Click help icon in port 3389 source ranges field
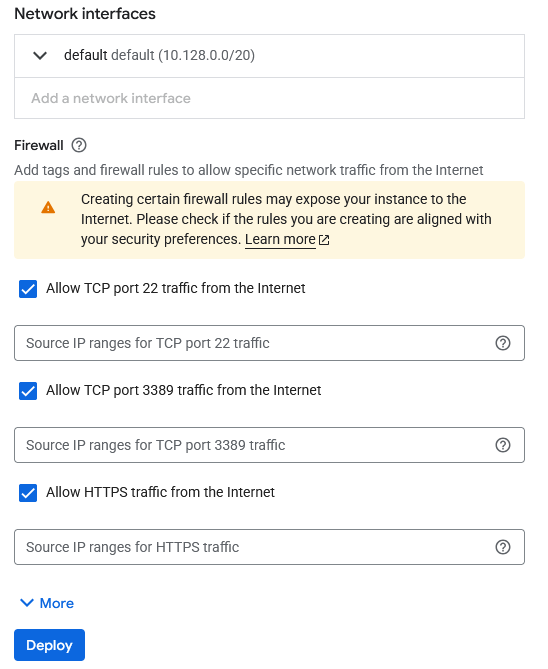Viewport: 548px width, 669px height. [x=503, y=445]
